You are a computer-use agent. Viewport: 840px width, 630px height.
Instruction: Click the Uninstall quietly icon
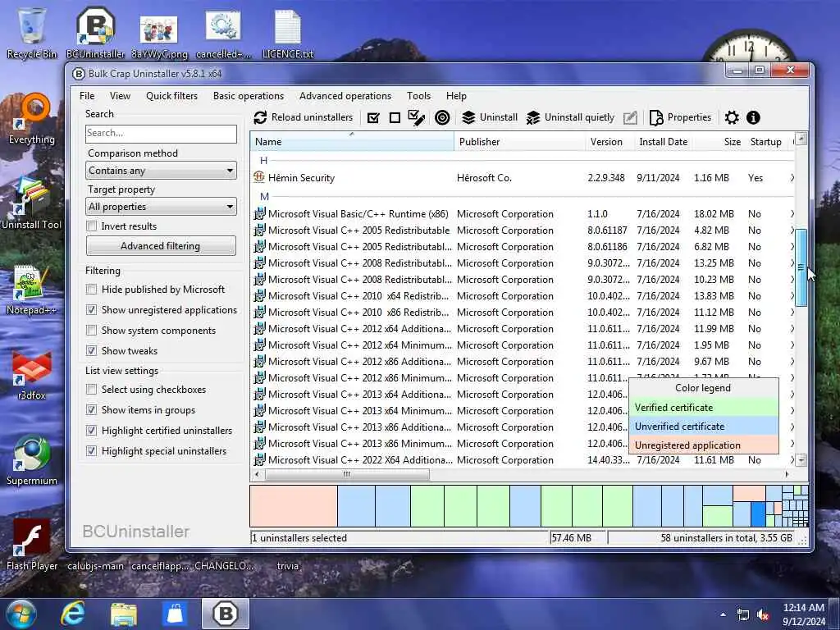pos(533,117)
